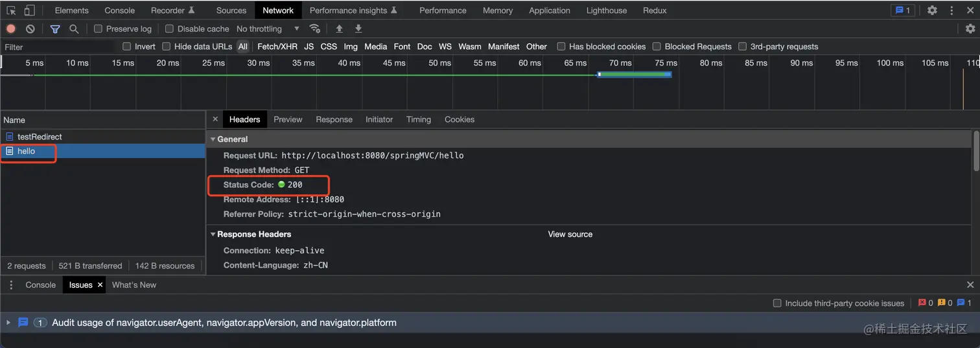Show the request Preview tab
980x348 pixels.
click(x=288, y=119)
